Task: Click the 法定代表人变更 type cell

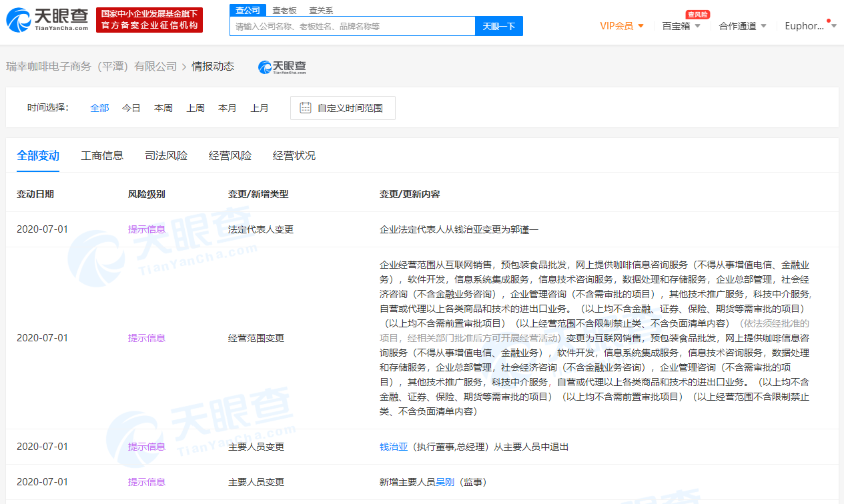Action: tap(261, 229)
